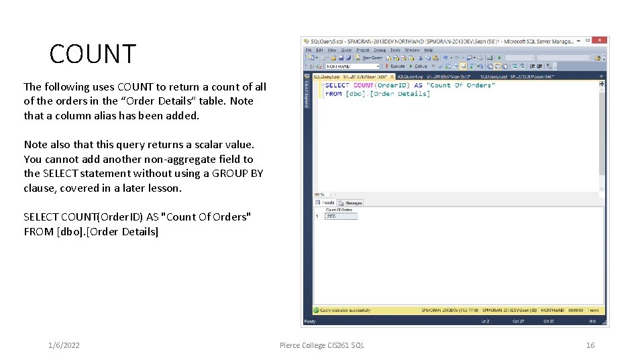The width and height of the screenshot is (644, 362).
Task: Click the SELECT COUNT(OrderID) line in editor
Action: [410, 85]
